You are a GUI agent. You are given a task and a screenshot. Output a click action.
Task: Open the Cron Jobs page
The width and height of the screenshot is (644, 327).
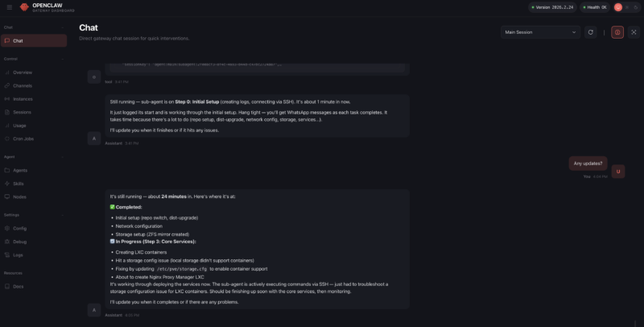[x=23, y=139]
